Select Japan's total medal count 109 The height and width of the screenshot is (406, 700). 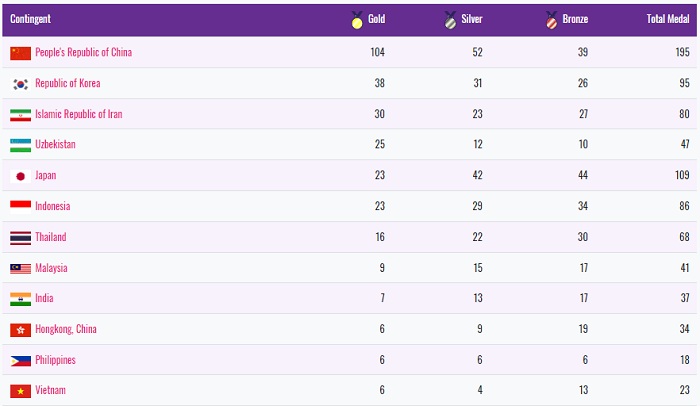coord(684,176)
